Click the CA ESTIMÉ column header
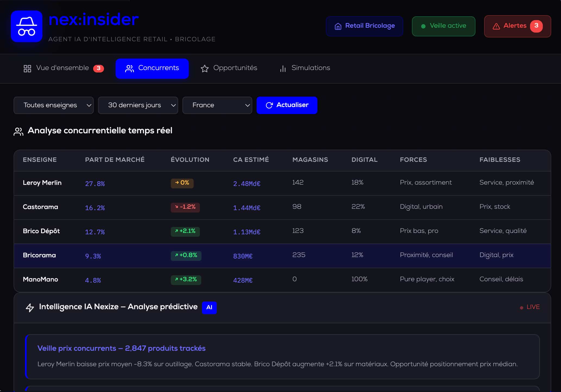The width and height of the screenshot is (561, 392). pyautogui.click(x=251, y=160)
